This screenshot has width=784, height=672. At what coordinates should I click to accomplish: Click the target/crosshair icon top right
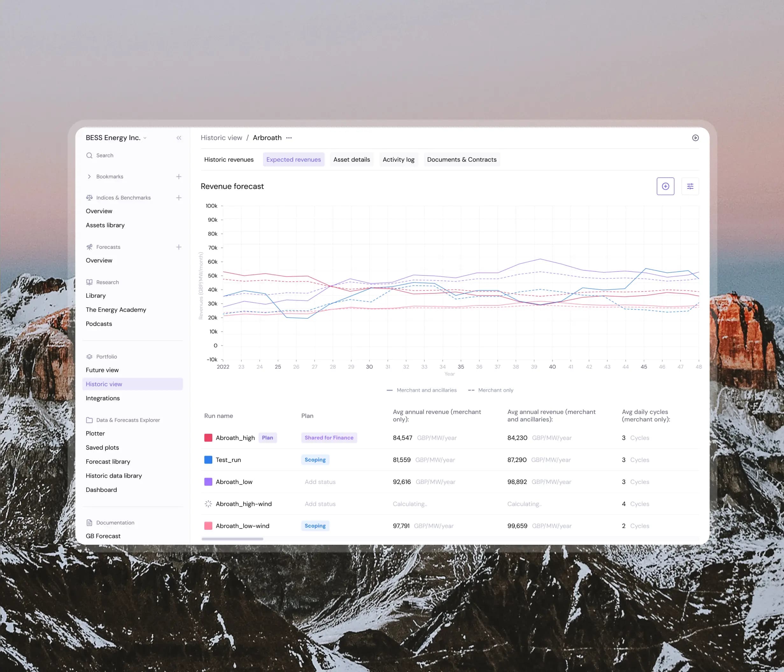[x=665, y=186]
